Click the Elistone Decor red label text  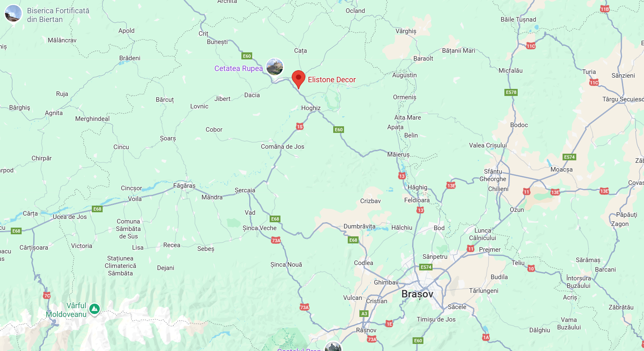tap(332, 80)
